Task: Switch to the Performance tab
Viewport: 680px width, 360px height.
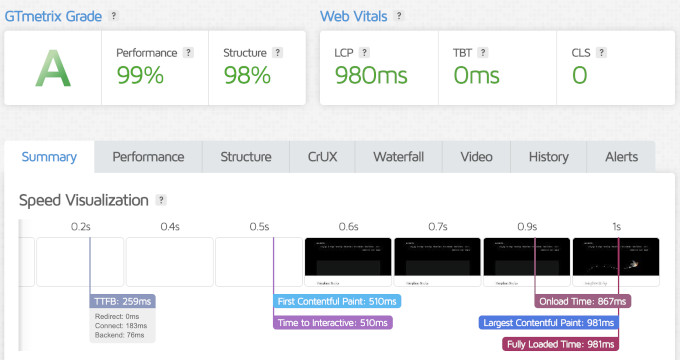Action: pos(148,157)
